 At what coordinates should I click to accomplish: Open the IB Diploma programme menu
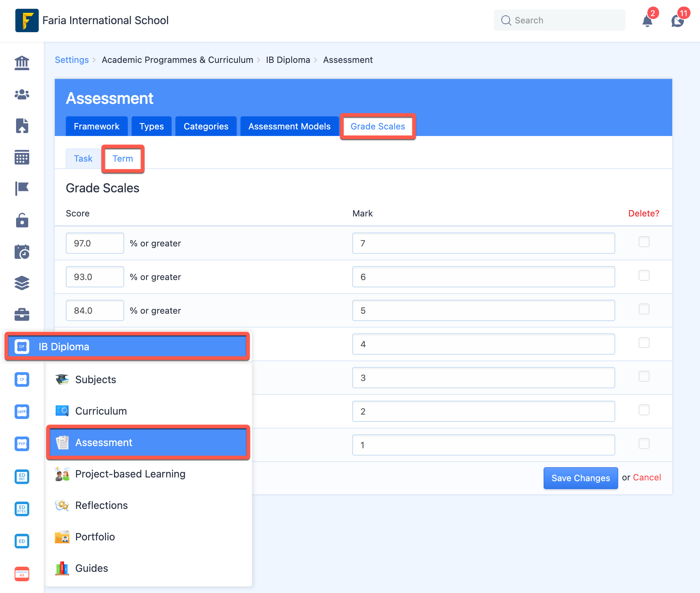tap(127, 346)
